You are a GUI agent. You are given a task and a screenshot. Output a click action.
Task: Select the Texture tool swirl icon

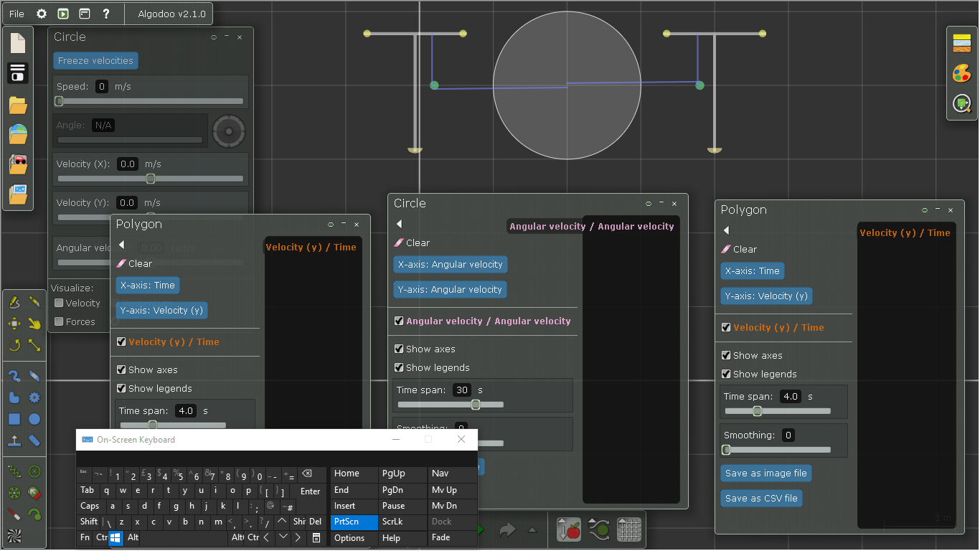[14, 536]
